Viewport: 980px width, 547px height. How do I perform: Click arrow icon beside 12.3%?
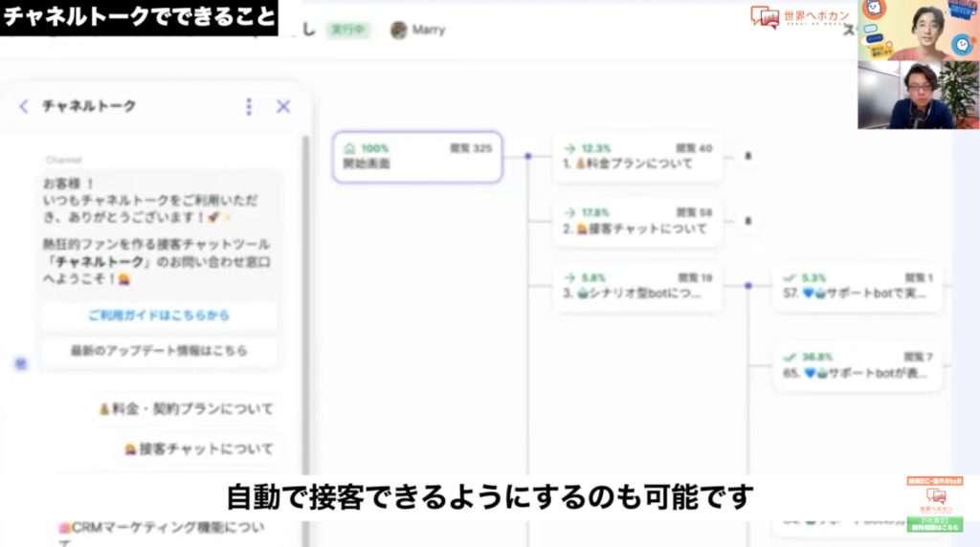(x=569, y=148)
